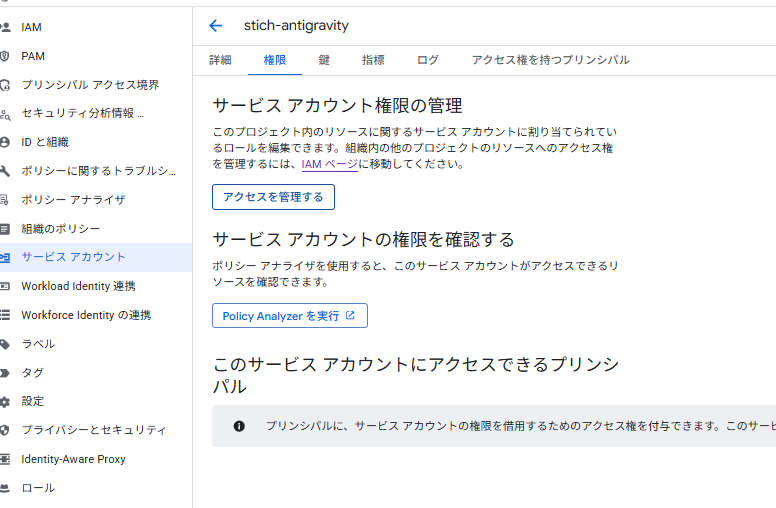776x508 pixels.
Task: Click the Identity-Aware Proxy icon
Action: pos(5,459)
